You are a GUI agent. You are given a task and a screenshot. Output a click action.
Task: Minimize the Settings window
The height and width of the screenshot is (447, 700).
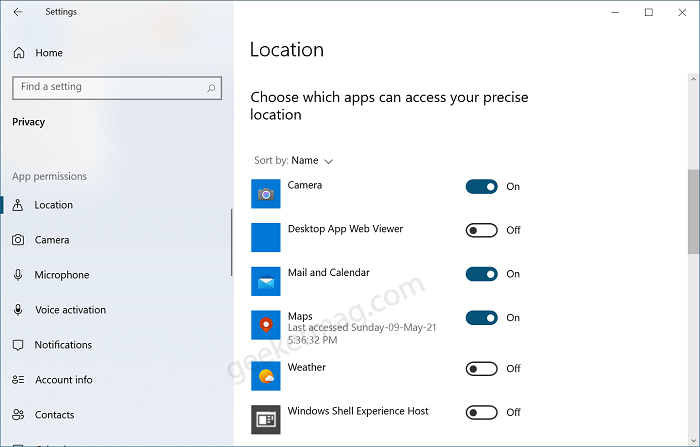(615, 13)
